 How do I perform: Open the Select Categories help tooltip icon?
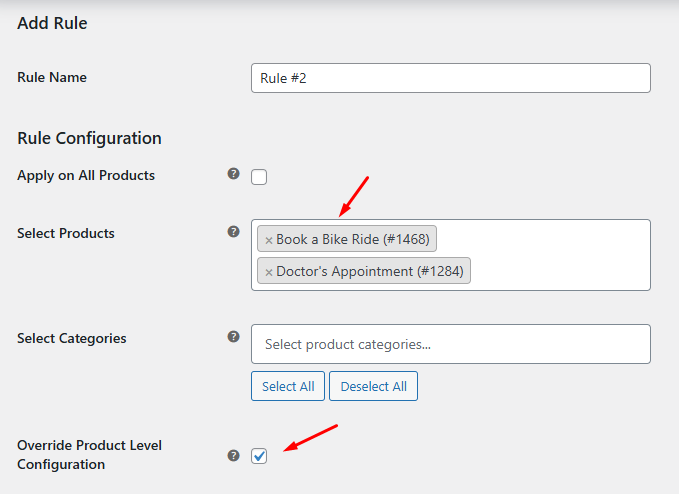coord(233,337)
